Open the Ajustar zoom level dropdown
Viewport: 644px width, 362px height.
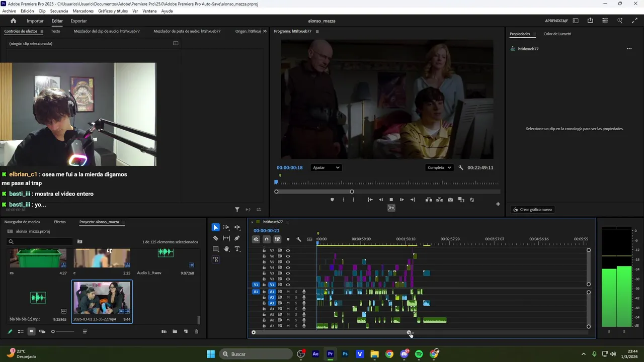[327, 168]
